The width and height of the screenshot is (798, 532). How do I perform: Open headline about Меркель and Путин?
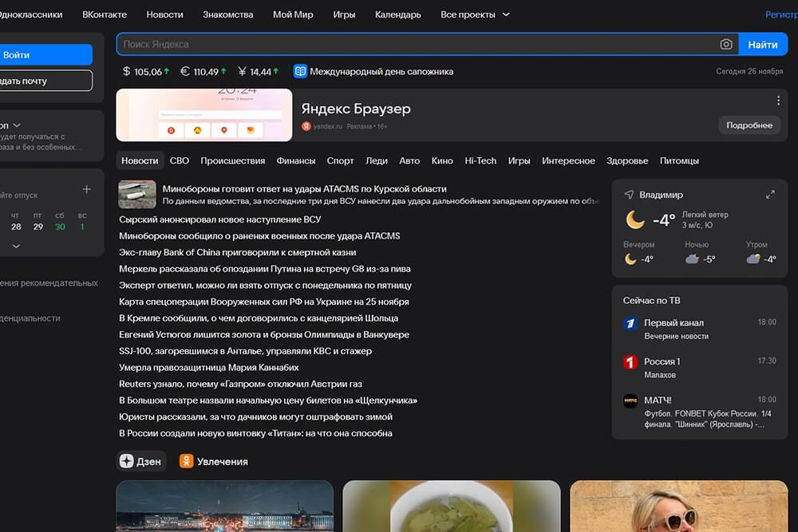tap(265, 269)
